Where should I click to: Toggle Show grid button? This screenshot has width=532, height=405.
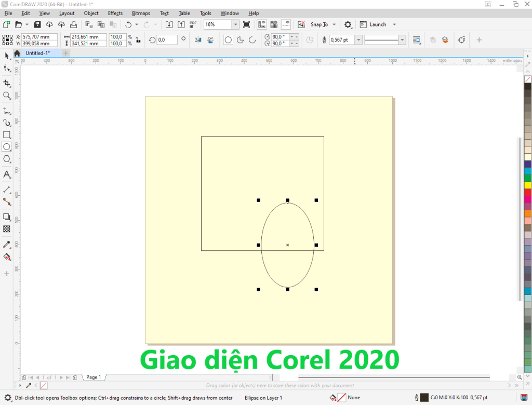[274, 24]
